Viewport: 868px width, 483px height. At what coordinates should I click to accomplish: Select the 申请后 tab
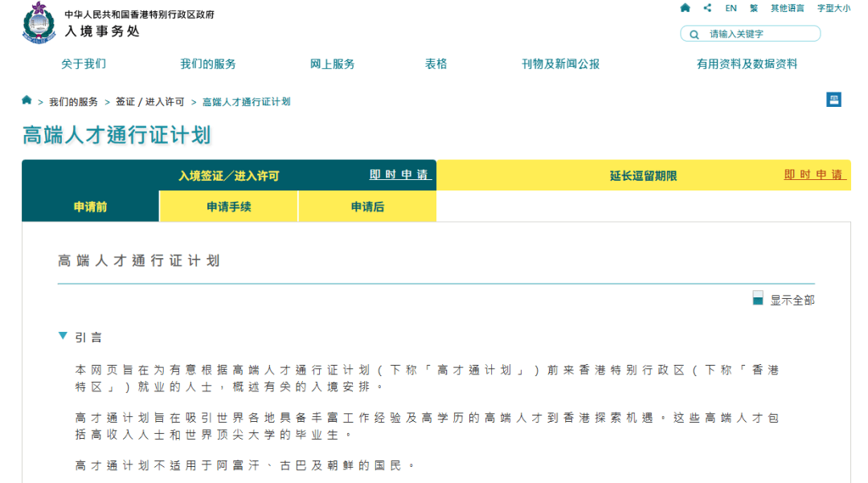(x=367, y=207)
